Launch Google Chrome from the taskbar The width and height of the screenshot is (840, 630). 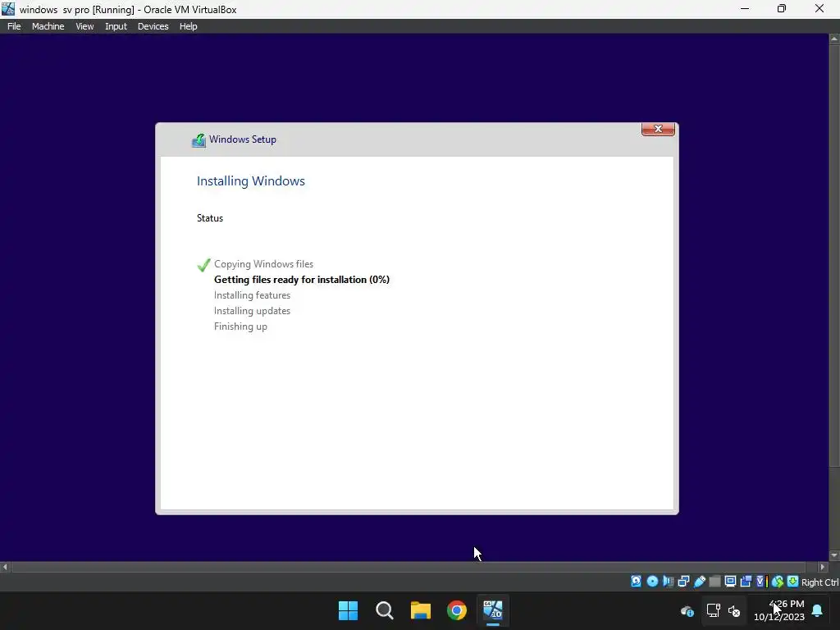click(457, 610)
